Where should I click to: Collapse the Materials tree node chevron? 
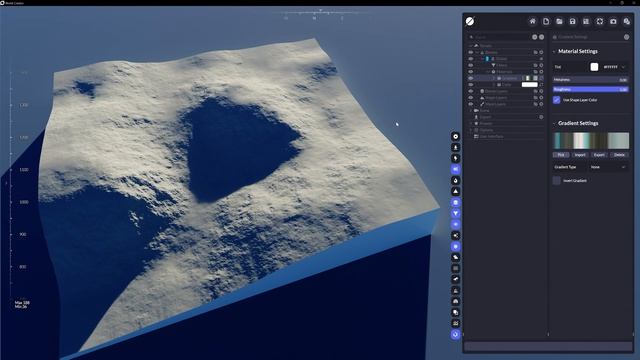coord(488,72)
